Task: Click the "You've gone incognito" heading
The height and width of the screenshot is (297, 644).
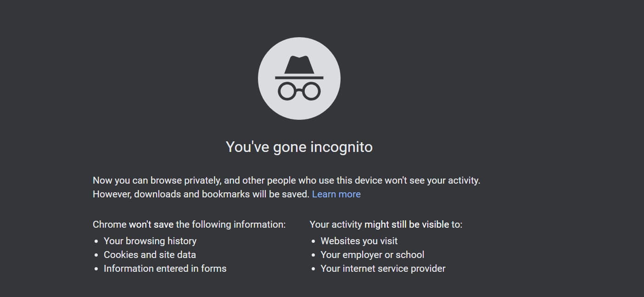Action: [299, 147]
